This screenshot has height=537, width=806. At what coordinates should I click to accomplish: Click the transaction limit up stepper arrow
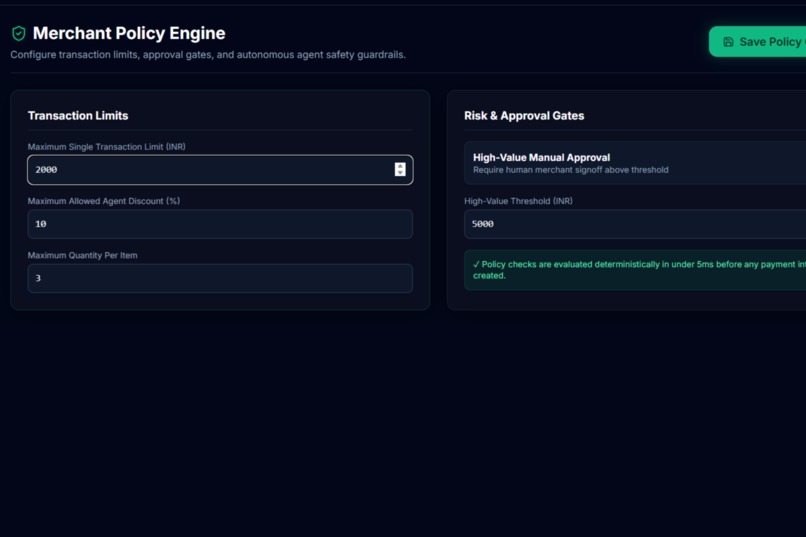(400, 166)
